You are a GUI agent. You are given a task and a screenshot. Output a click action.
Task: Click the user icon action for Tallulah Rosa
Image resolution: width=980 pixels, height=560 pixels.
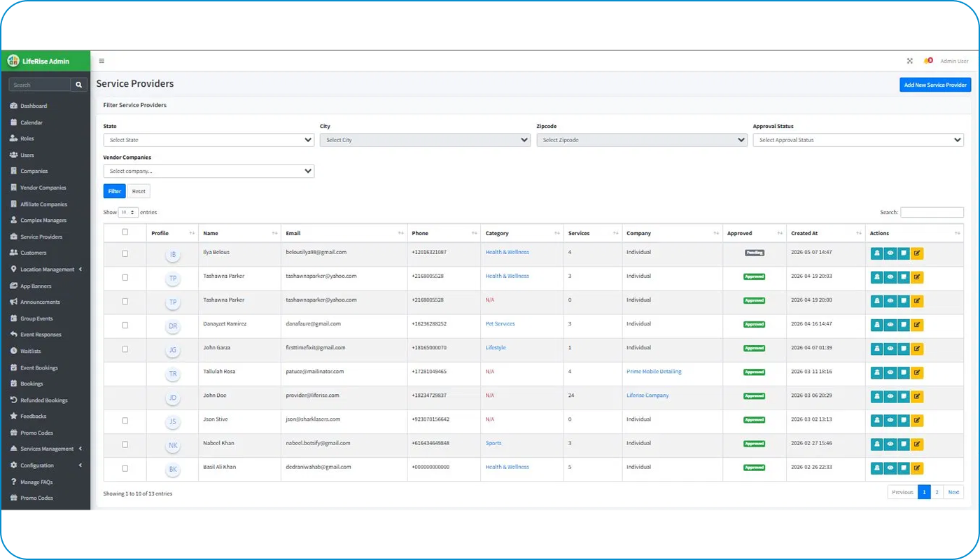[x=876, y=372]
